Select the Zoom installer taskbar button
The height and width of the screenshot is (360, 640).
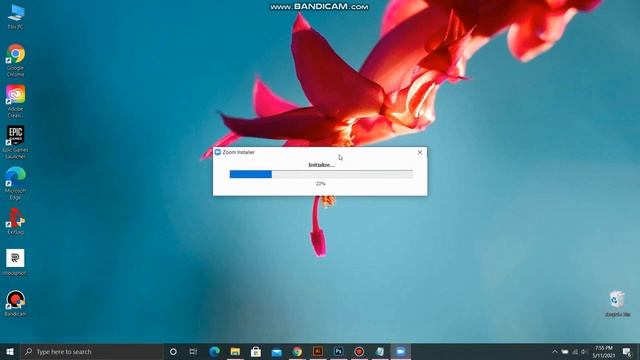(400, 351)
